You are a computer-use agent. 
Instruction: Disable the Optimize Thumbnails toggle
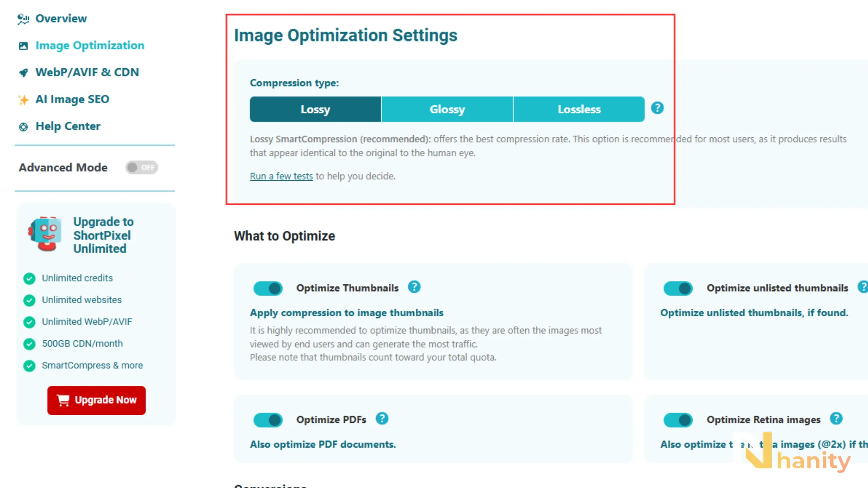pyautogui.click(x=268, y=288)
